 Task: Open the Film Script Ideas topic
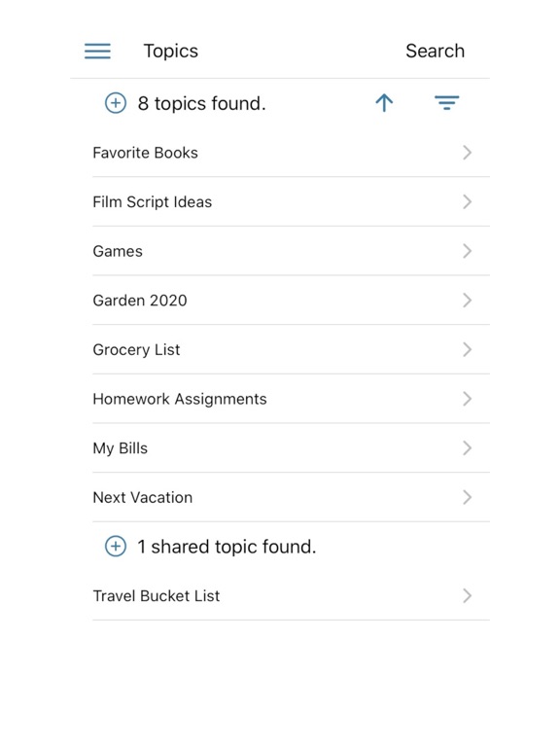[291, 201]
